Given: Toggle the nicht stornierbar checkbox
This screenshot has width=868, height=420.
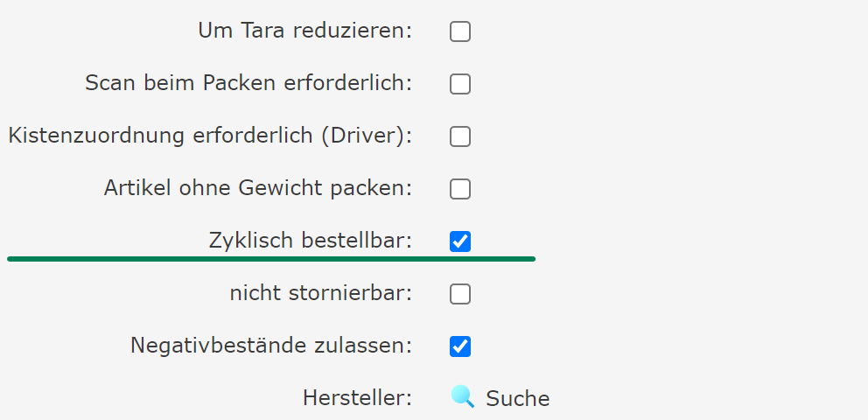Looking at the screenshot, I should 460,294.
